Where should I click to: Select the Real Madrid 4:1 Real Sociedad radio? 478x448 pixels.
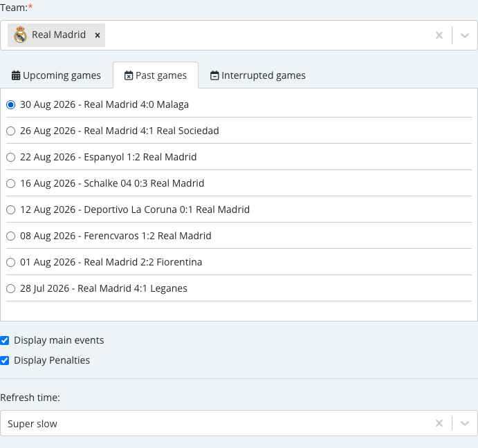10,131
